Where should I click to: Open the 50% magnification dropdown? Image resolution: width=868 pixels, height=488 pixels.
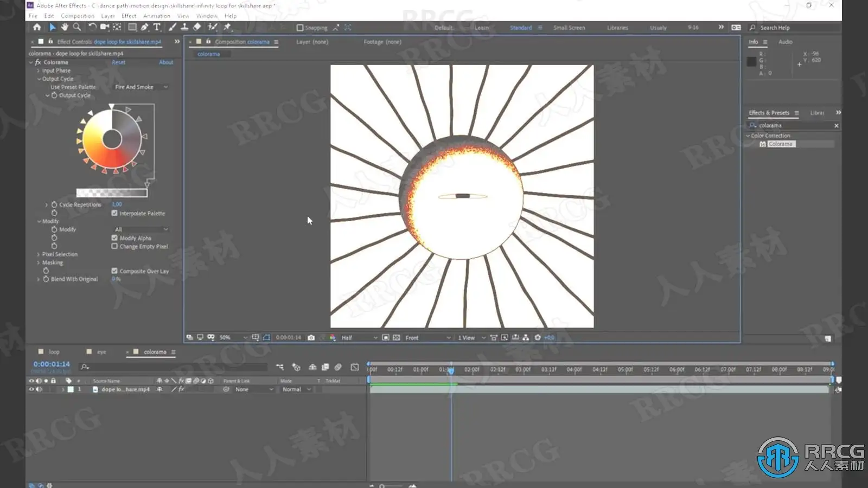point(233,338)
